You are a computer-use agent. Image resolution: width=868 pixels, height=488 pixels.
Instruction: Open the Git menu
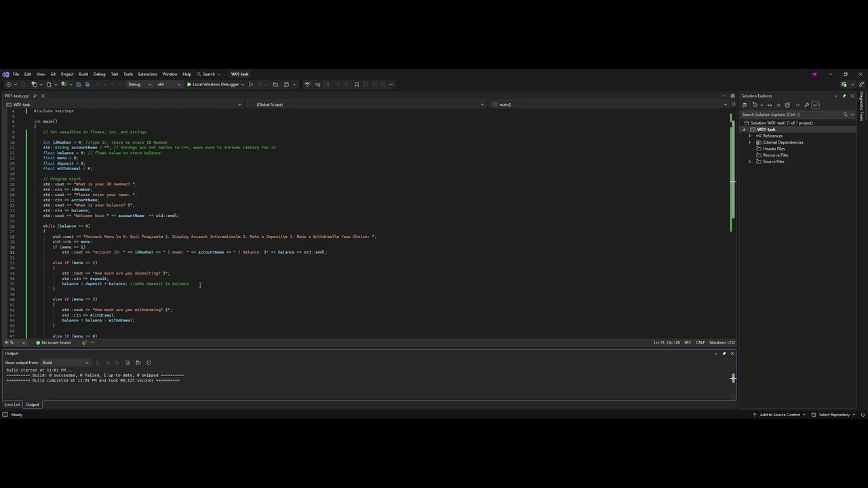[53, 74]
